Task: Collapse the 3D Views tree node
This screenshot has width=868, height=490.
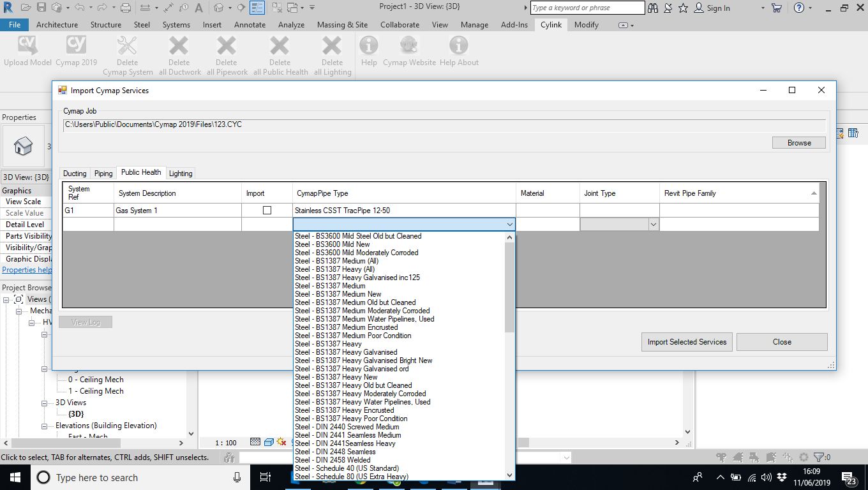Action: coord(43,403)
